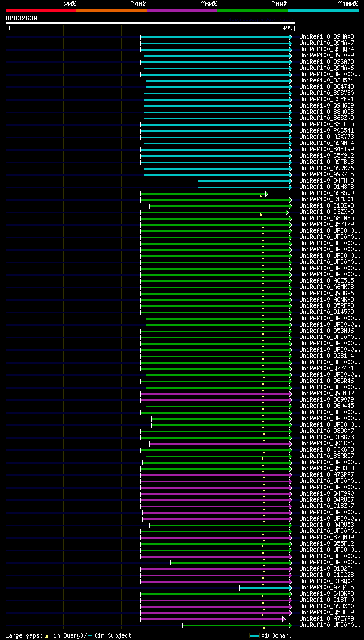Screen dimensions: 364x640
Task: Select the UniRef100_B9SV80 label
Action: click(x=326, y=93)
